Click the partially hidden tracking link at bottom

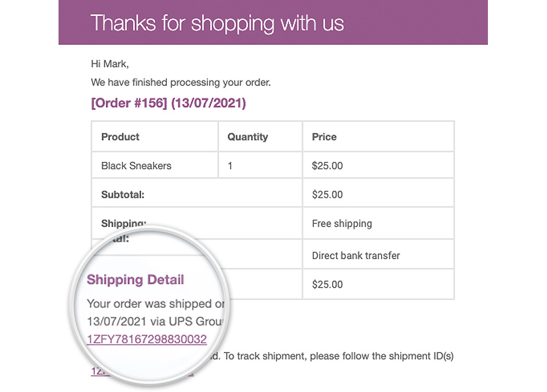click(143, 372)
